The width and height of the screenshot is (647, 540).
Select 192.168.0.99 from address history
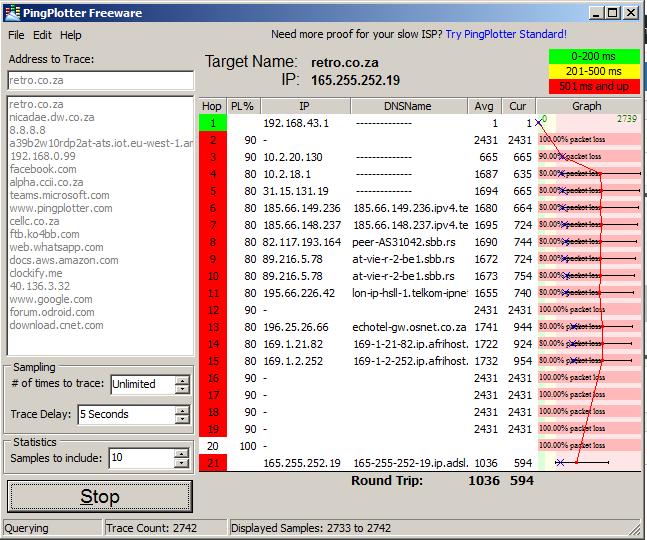click(43, 156)
